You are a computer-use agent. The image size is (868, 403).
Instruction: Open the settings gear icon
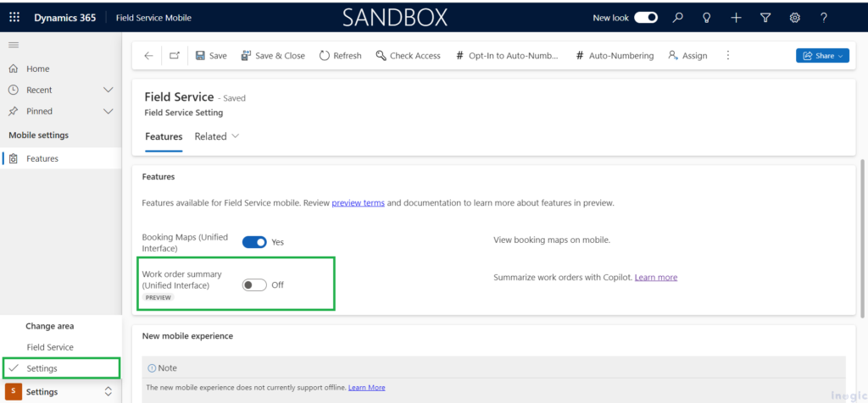click(x=794, y=18)
